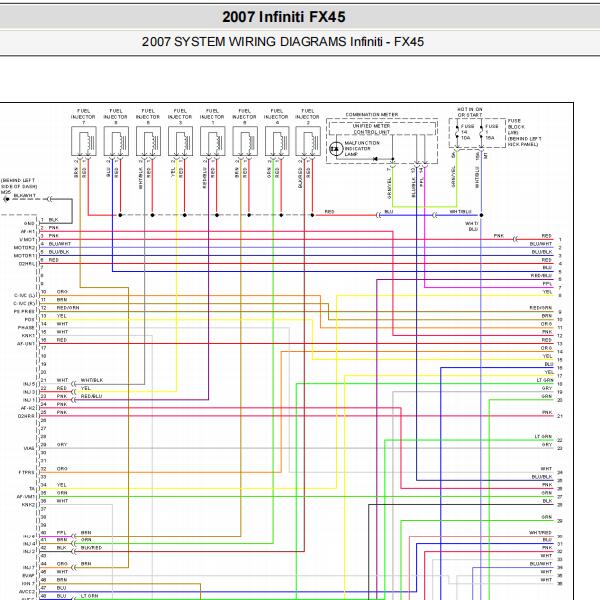Click the PHASE pin label
600x600 pixels.
tap(26, 328)
